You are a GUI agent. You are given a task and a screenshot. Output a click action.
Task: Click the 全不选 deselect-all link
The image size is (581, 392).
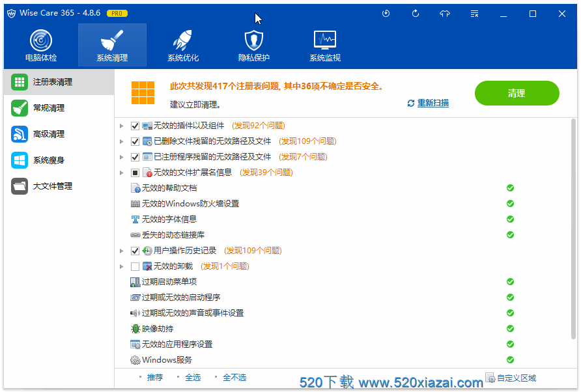pyautogui.click(x=234, y=378)
